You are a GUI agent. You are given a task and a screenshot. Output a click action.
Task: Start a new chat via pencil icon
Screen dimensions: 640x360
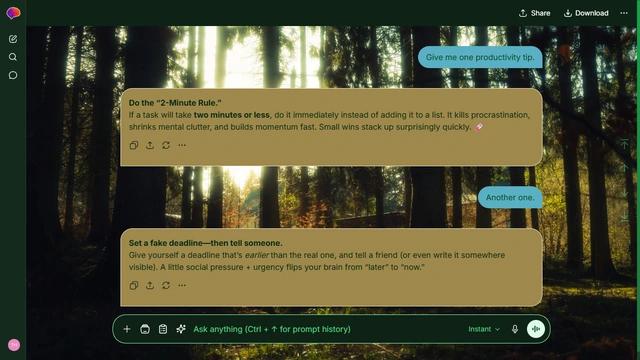click(x=13, y=39)
